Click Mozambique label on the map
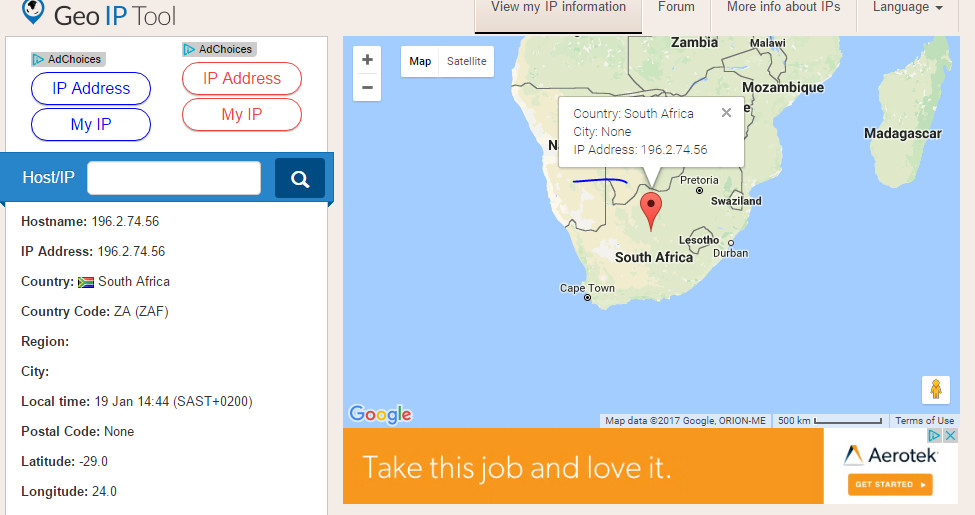The width and height of the screenshot is (975, 515). pyautogui.click(x=783, y=87)
